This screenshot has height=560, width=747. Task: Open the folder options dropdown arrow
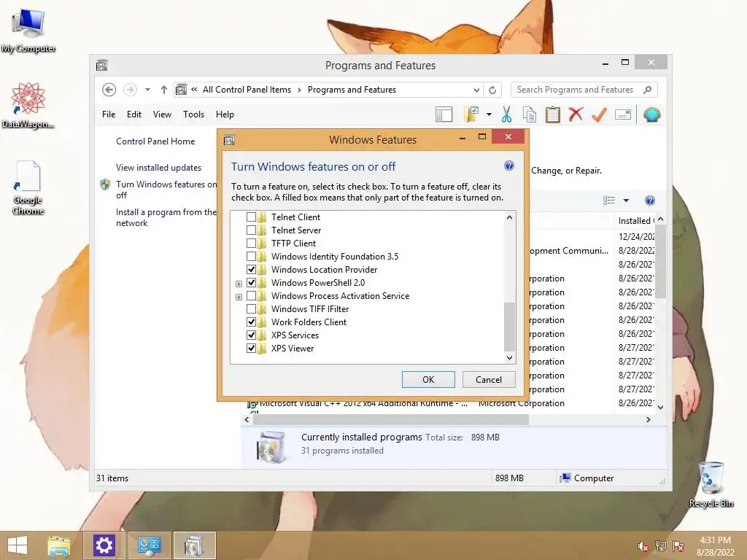point(489,114)
